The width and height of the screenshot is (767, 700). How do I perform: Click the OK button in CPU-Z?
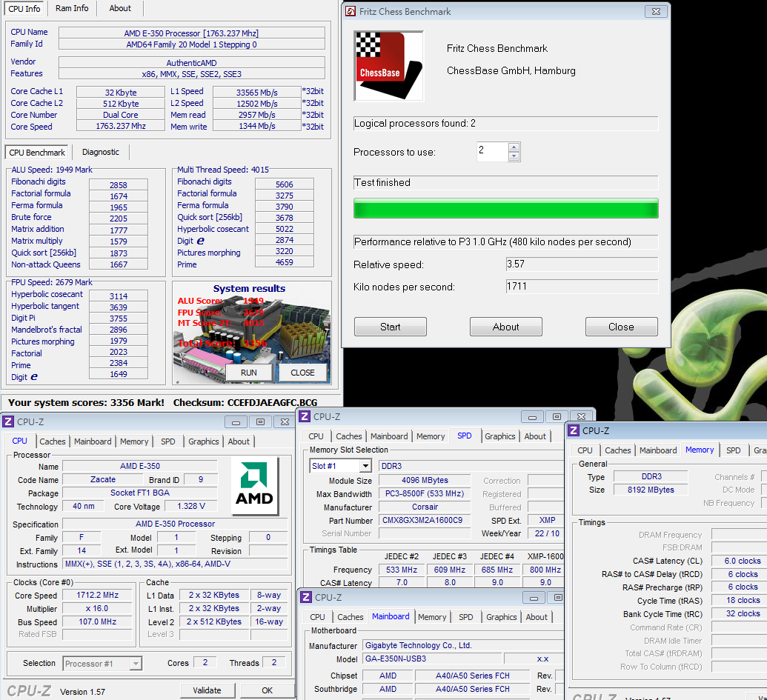[267, 690]
